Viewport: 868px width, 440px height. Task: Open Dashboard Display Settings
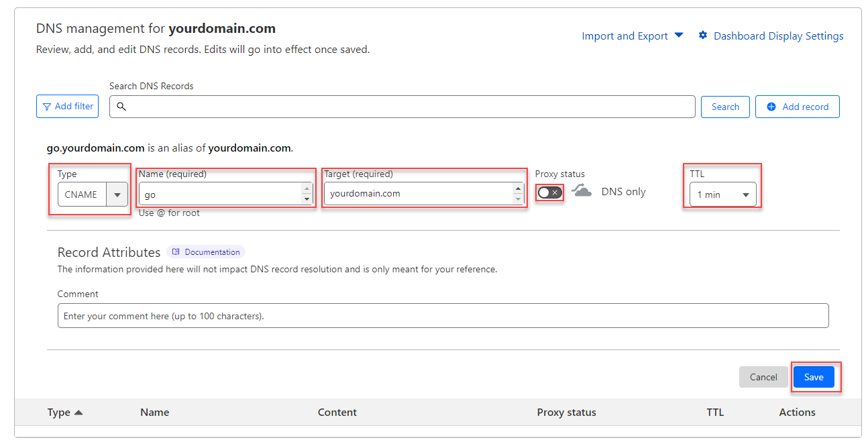coord(777,36)
